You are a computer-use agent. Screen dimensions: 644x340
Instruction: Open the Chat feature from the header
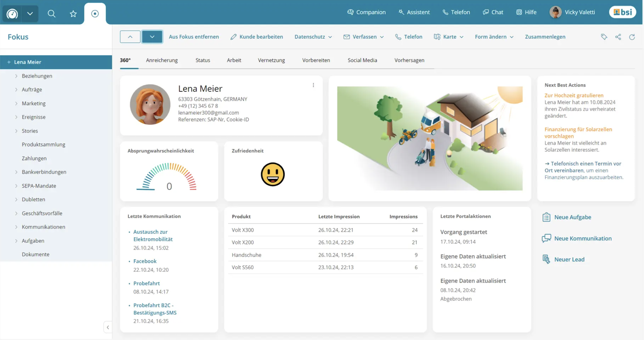click(x=493, y=12)
